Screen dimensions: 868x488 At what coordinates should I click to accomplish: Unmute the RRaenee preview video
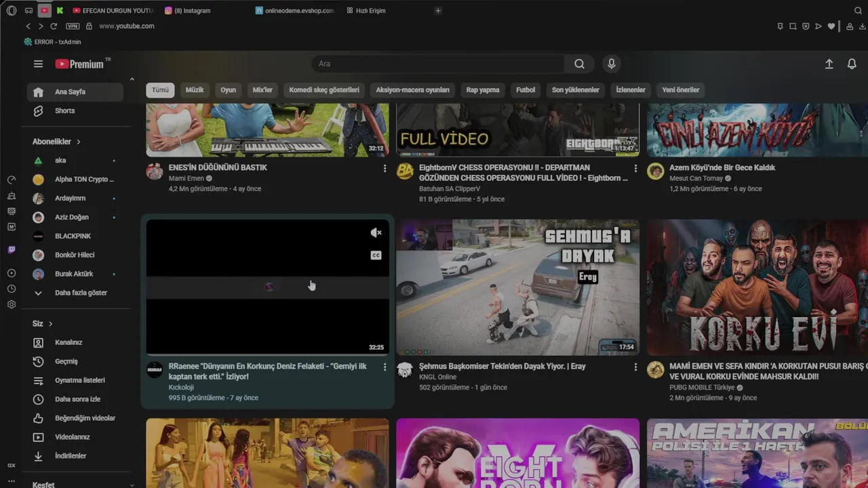pos(376,233)
